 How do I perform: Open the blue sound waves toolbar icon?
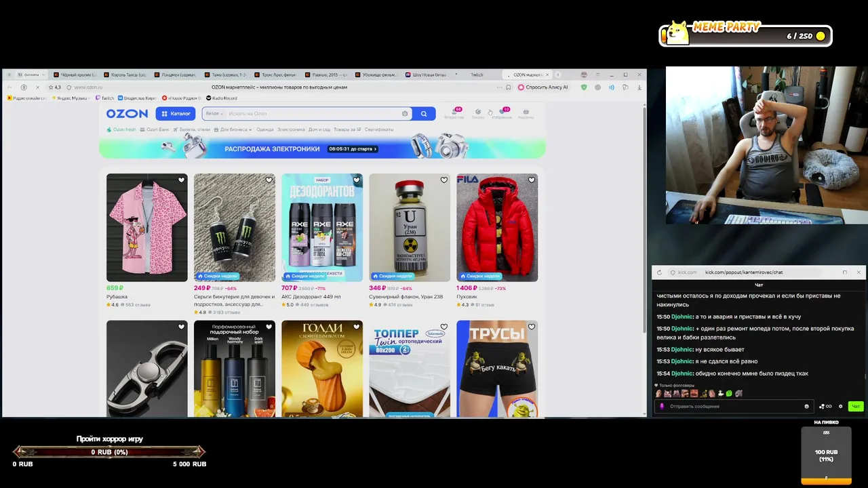(611, 87)
